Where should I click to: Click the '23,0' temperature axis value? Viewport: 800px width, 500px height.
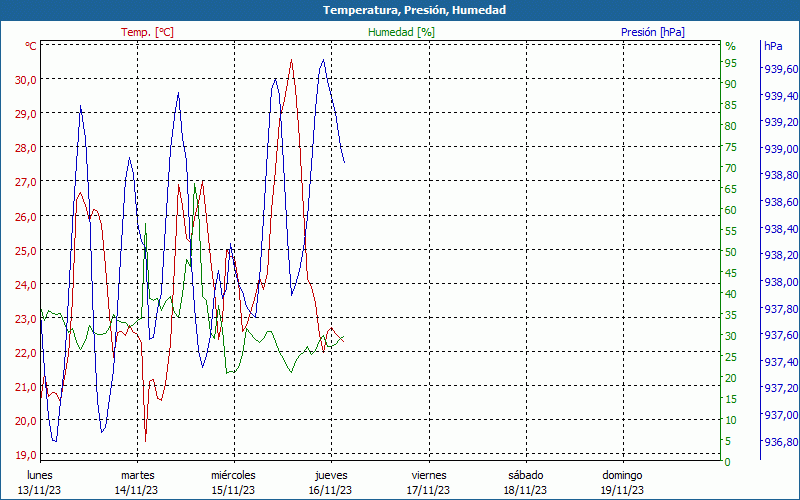(x=26, y=319)
